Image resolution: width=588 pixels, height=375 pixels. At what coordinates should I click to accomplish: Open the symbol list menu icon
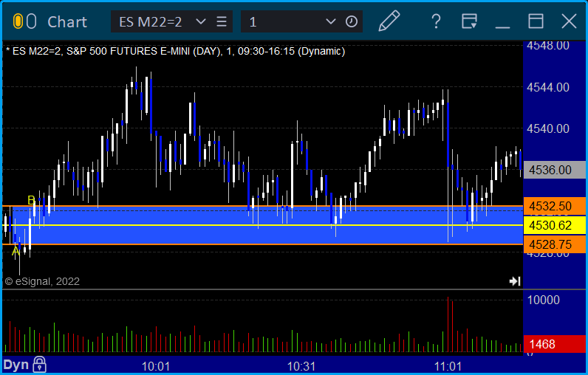[222, 21]
